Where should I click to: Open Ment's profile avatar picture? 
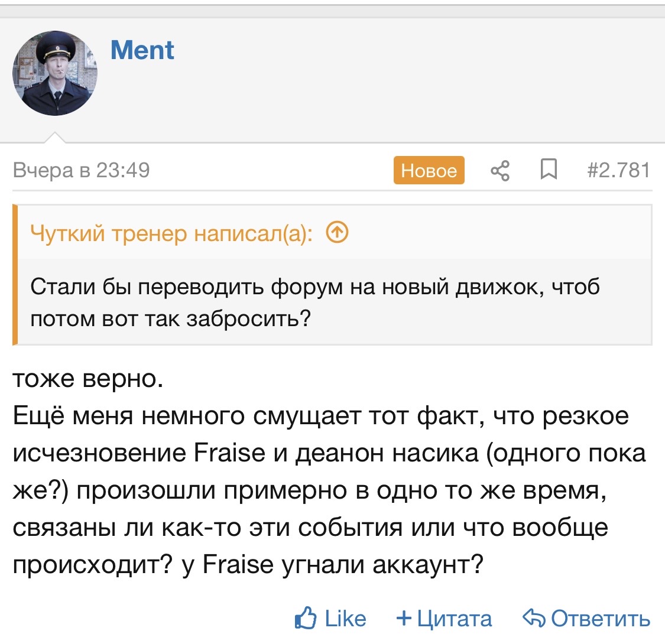pyautogui.click(x=55, y=73)
